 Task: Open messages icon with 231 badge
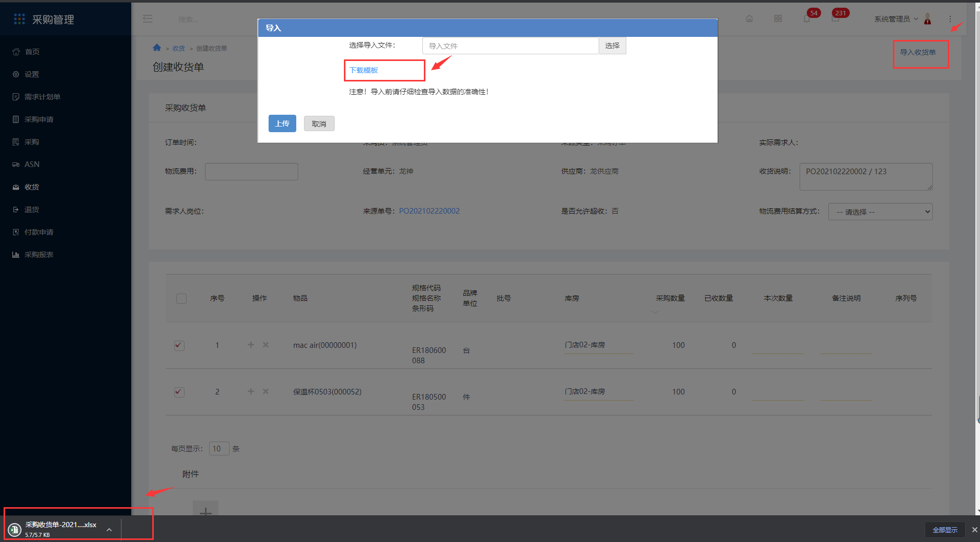tap(835, 18)
